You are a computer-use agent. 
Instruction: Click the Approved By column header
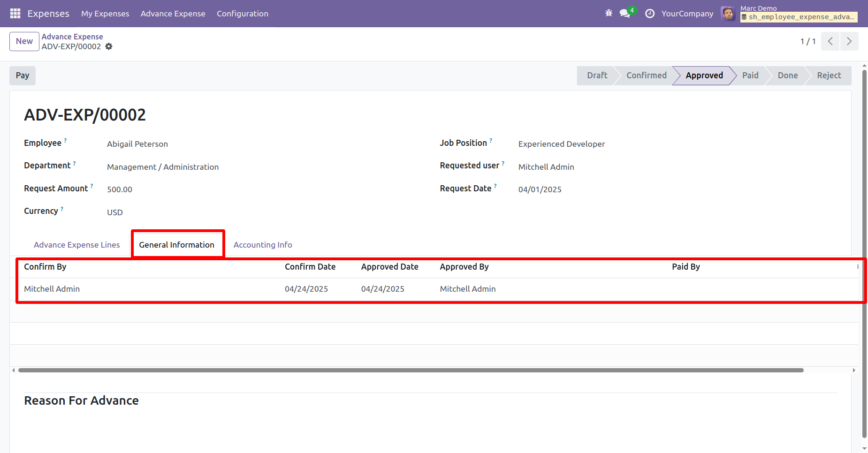click(x=464, y=267)
